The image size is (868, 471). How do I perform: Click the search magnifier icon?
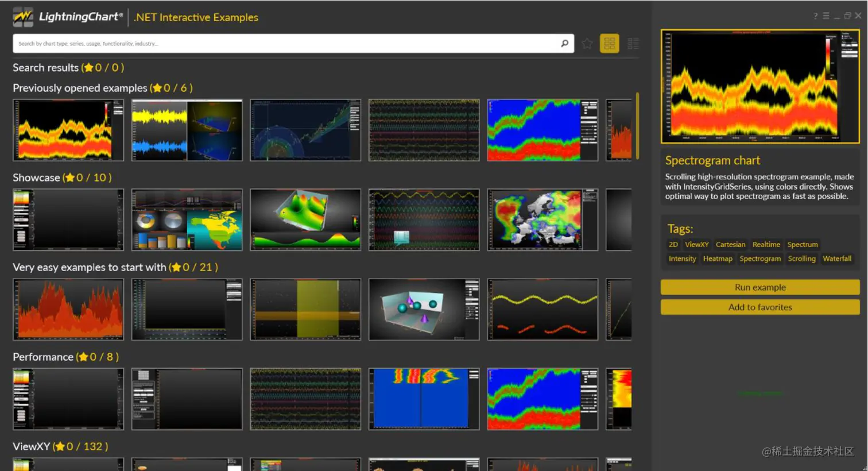coord(565,43)
